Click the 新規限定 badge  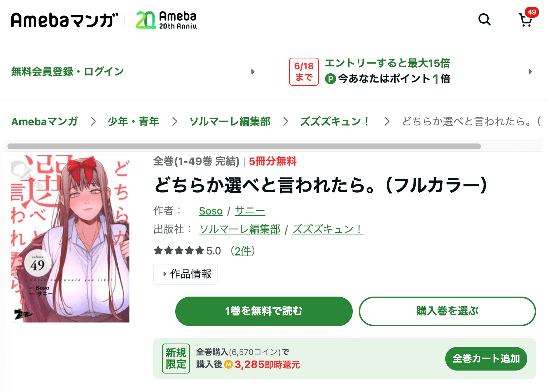(176, 358)
